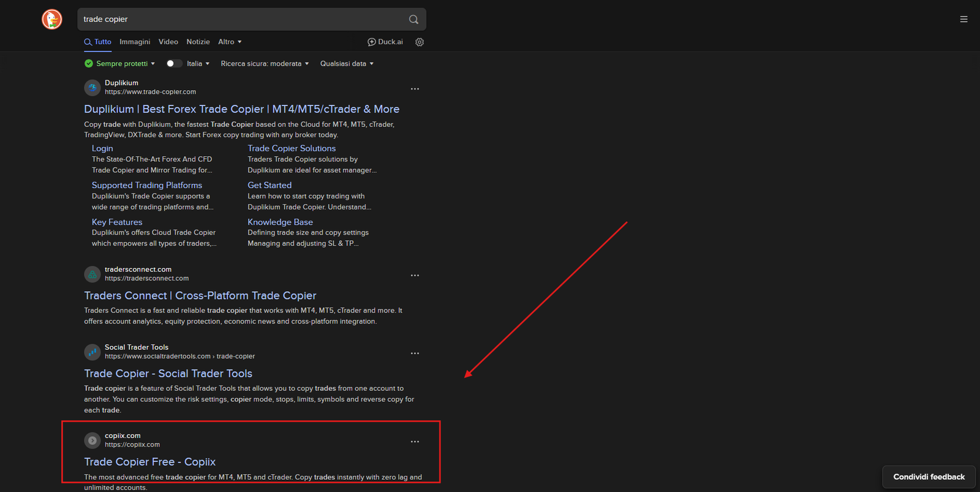Open Supported Trading Platforms sublink
The height and width of the screenshot is (492, 980).
tap(147, 185)
